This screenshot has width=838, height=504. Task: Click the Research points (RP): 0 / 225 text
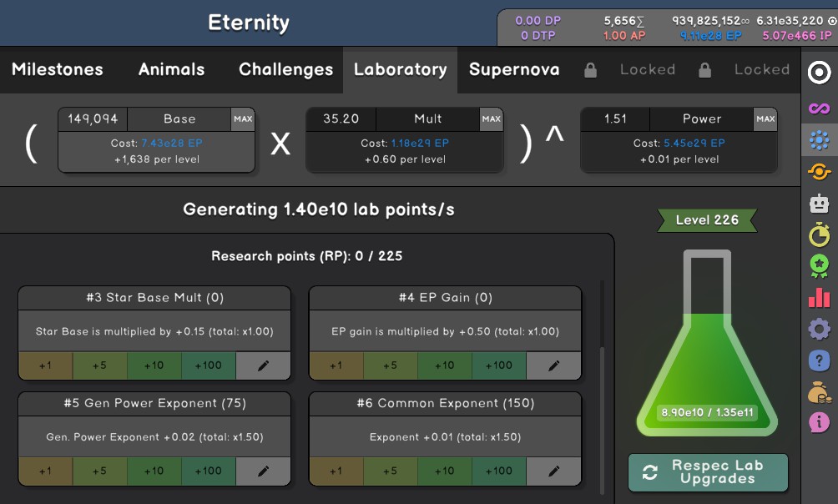[307, 256]
